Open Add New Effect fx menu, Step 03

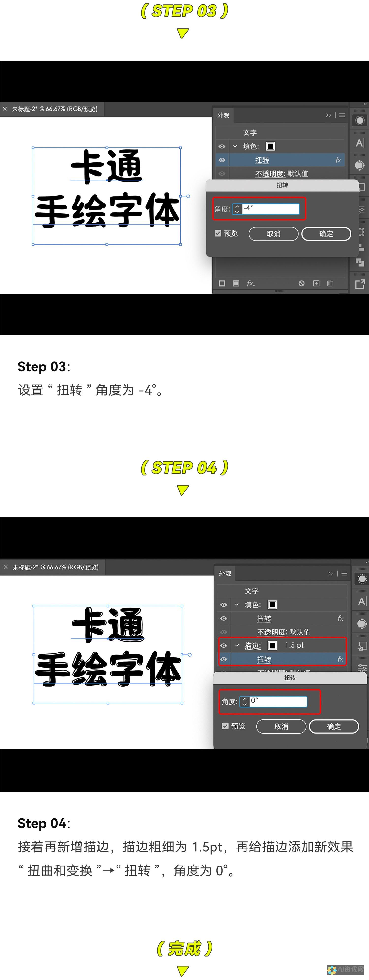[x=250, y=283]
